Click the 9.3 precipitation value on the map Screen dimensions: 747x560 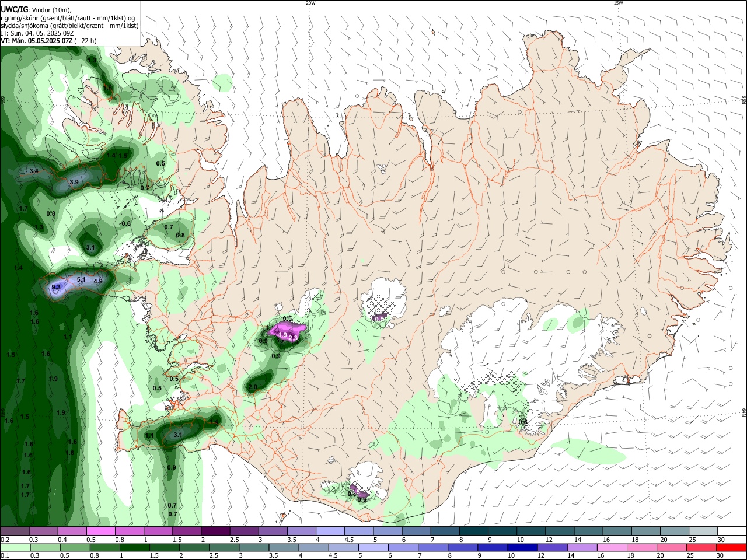(56, 287)
